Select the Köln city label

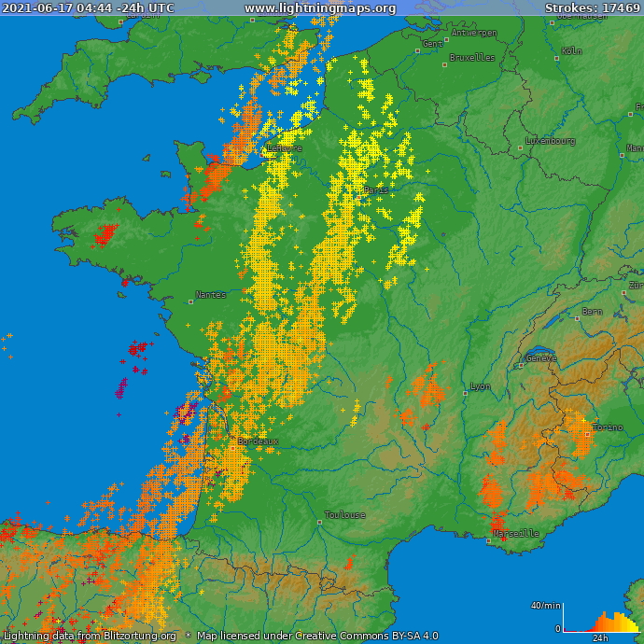[x=572, y=51]
